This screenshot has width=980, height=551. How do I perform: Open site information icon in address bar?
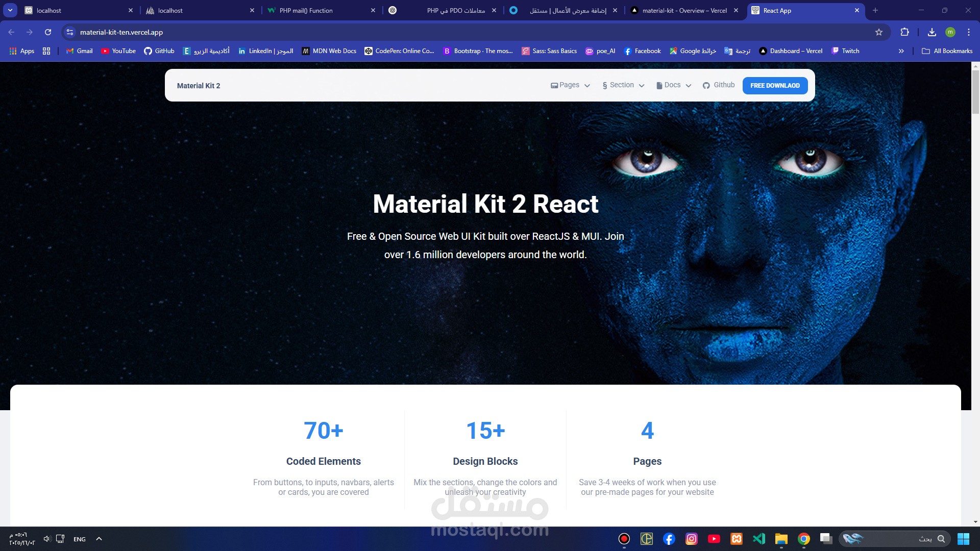pos(70,32)
